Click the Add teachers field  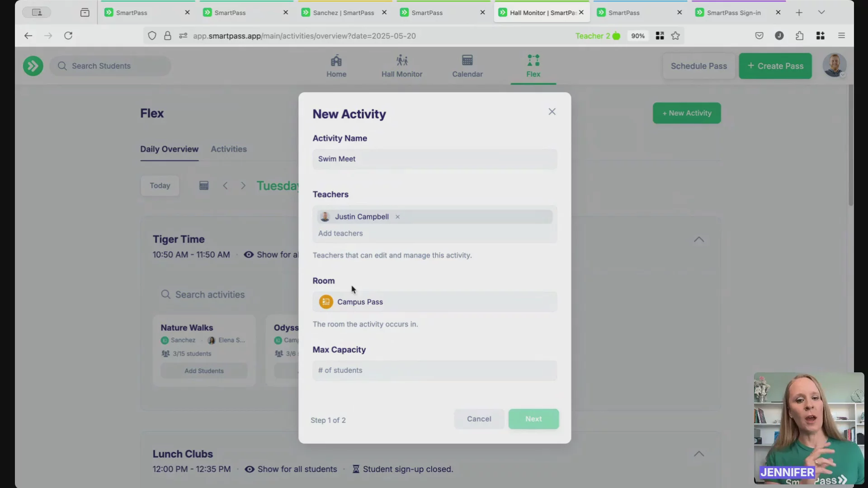(x=434, y=234)
